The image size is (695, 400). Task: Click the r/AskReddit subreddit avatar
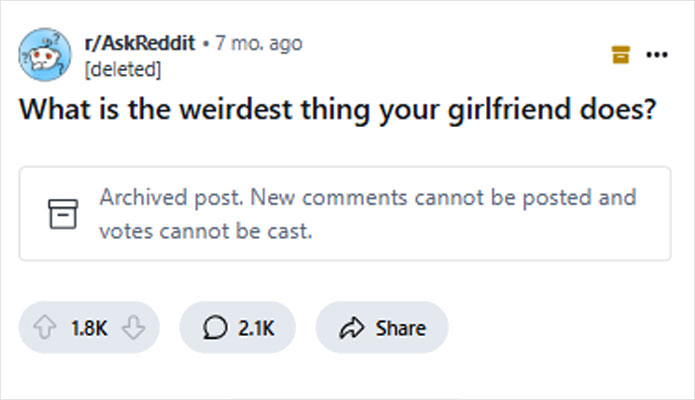pos(45,56)
